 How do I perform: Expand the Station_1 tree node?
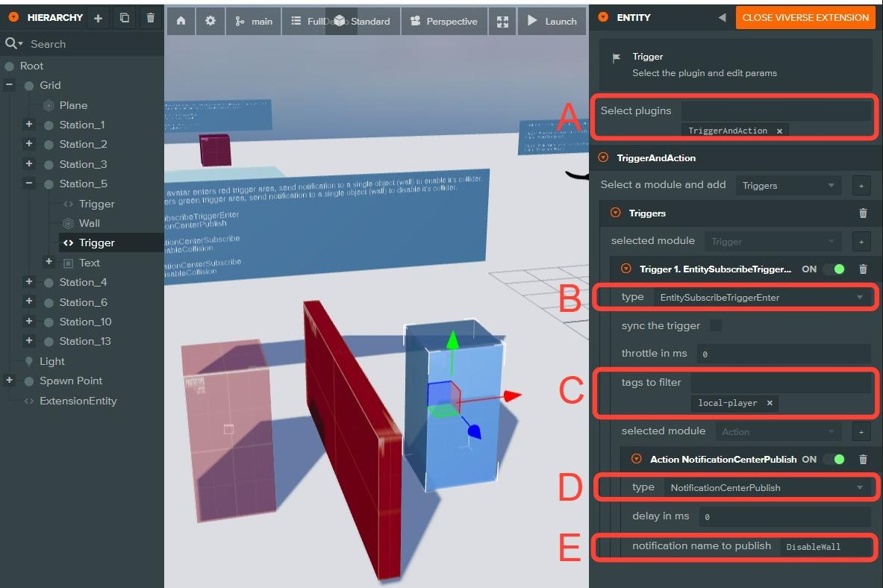(29, 125)
